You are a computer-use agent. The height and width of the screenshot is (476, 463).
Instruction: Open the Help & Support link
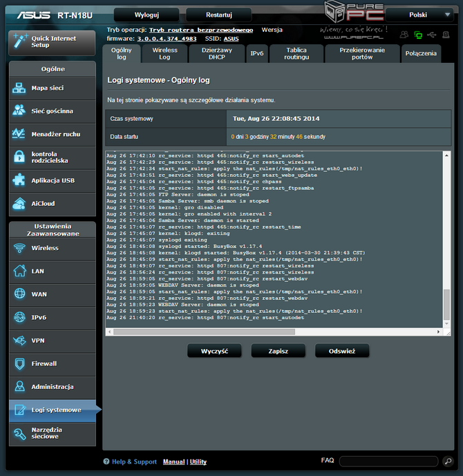(x=134, y=461)
